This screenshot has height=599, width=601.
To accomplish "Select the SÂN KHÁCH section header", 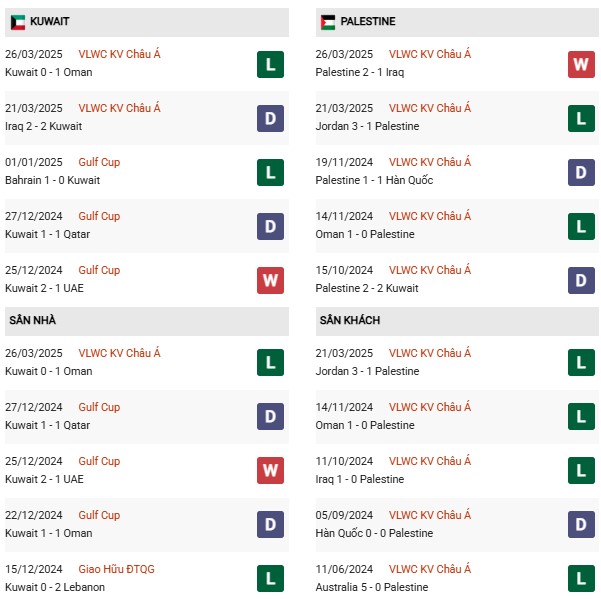I will [x=457, y=321].
